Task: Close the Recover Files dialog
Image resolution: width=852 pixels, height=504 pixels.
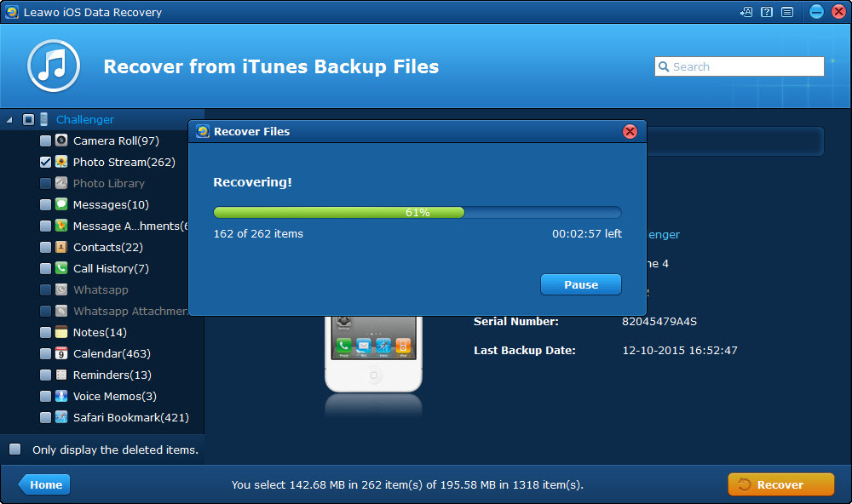Action: coord(630,131)
